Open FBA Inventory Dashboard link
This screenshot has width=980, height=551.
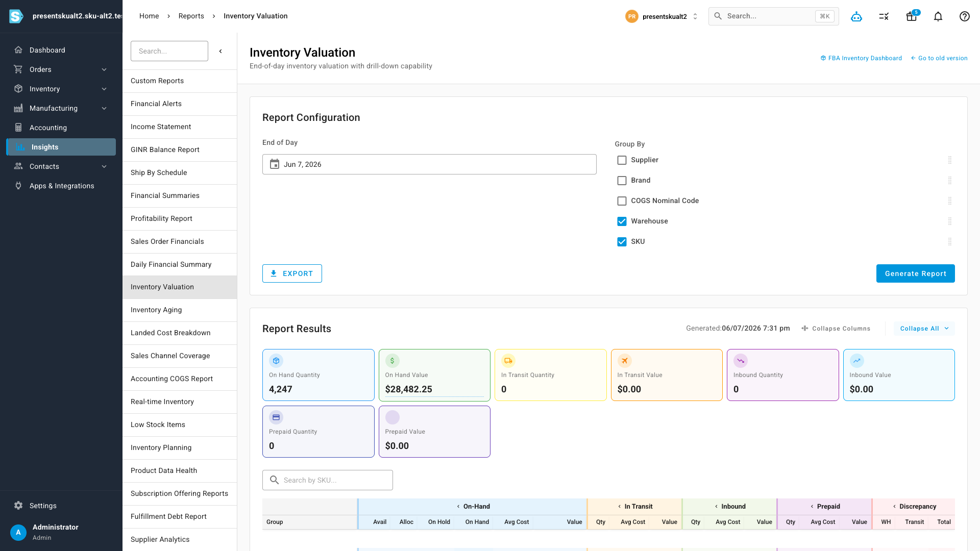(x=861, y=58)
